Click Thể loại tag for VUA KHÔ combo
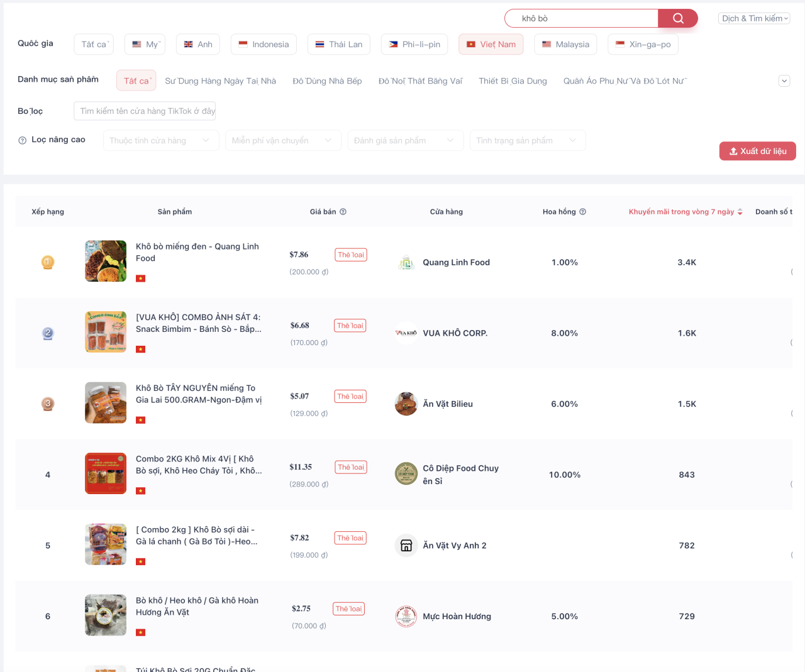The image size is (805, 672). coord(350,326)
